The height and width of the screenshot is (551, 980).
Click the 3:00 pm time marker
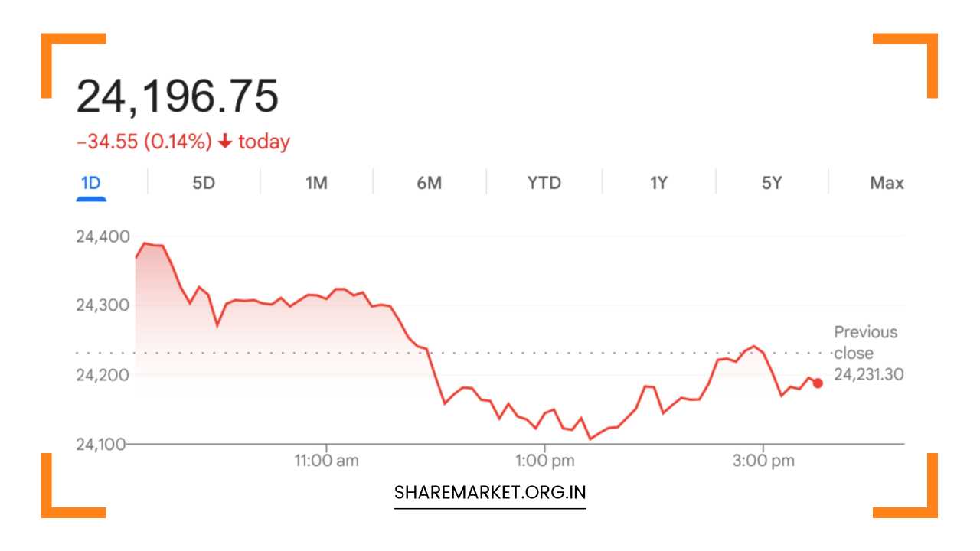(766, 461)
